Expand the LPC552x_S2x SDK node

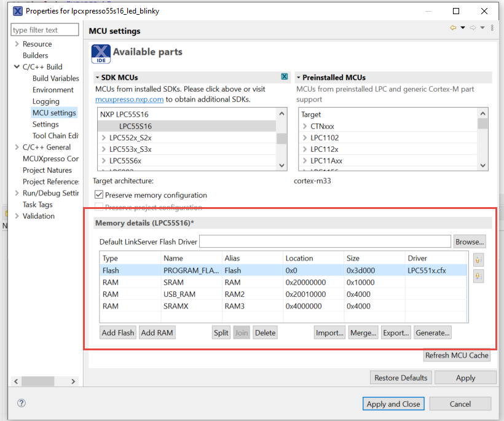[103, 138]
